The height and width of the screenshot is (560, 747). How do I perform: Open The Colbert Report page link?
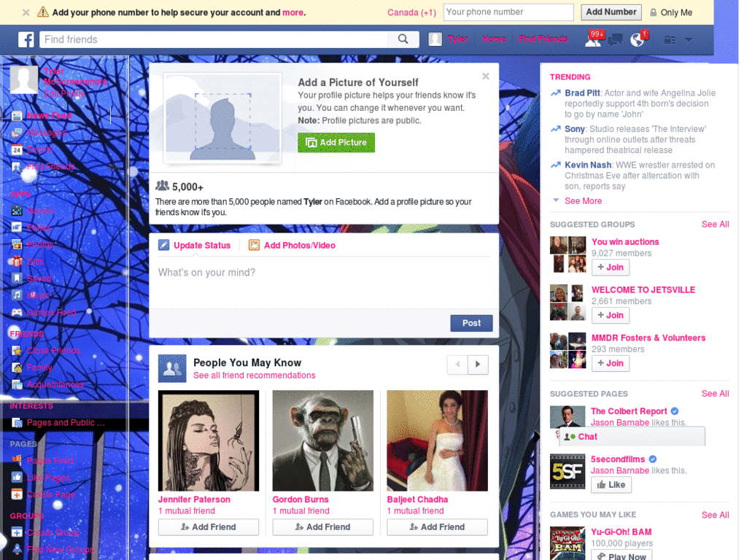[629, 411]
